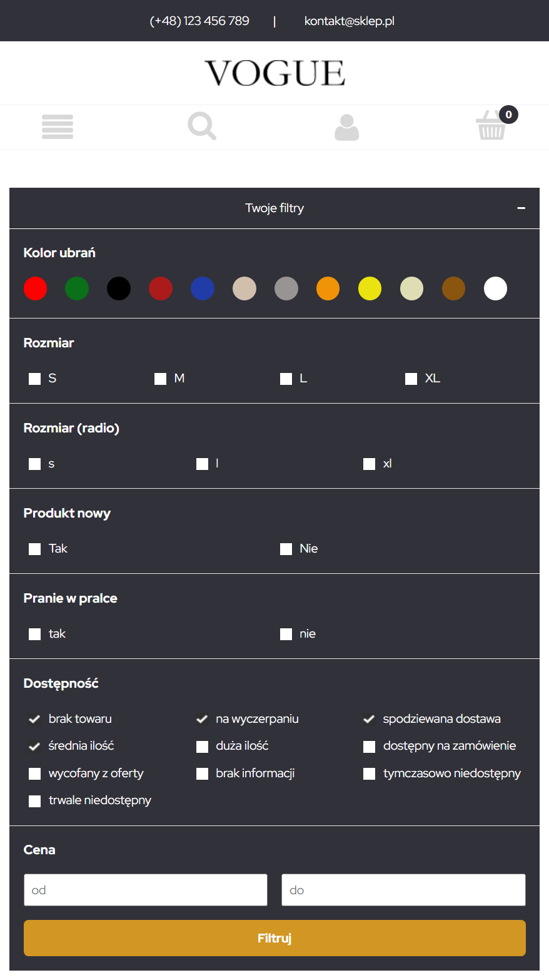Viewport: 549px width, 980px height.
Task: Select the bright red color swatch
Action: (35, 288)
